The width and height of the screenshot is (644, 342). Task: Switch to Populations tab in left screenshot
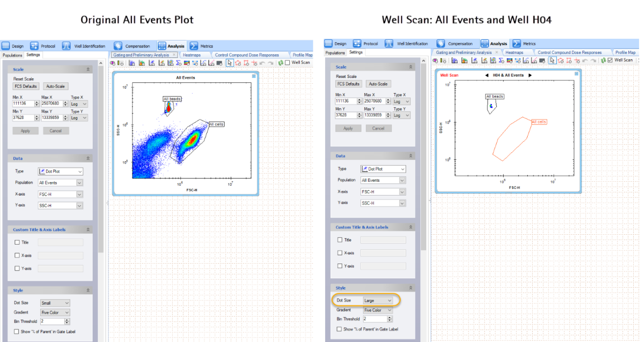click(x=12, y=55)
